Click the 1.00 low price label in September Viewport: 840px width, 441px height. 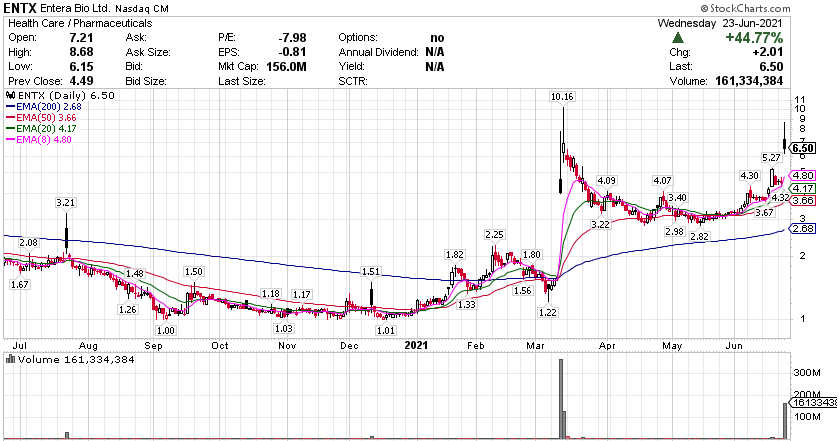[166, 330]
